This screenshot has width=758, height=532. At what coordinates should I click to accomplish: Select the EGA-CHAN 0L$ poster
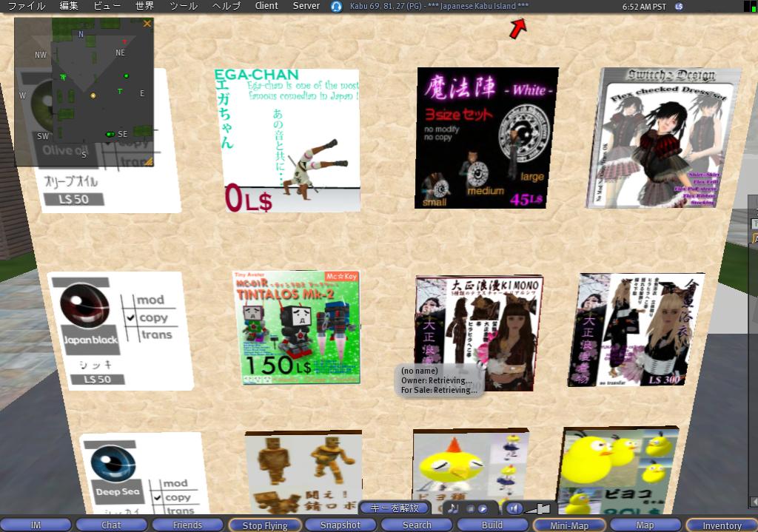[x=288, y=141]
